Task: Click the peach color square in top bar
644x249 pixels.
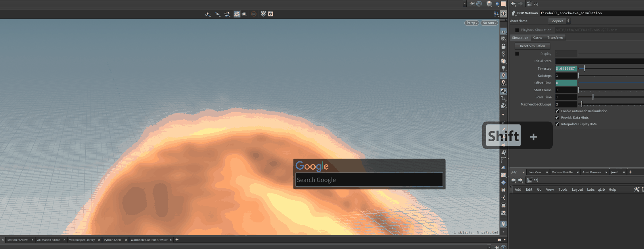Action: [503, 4]
